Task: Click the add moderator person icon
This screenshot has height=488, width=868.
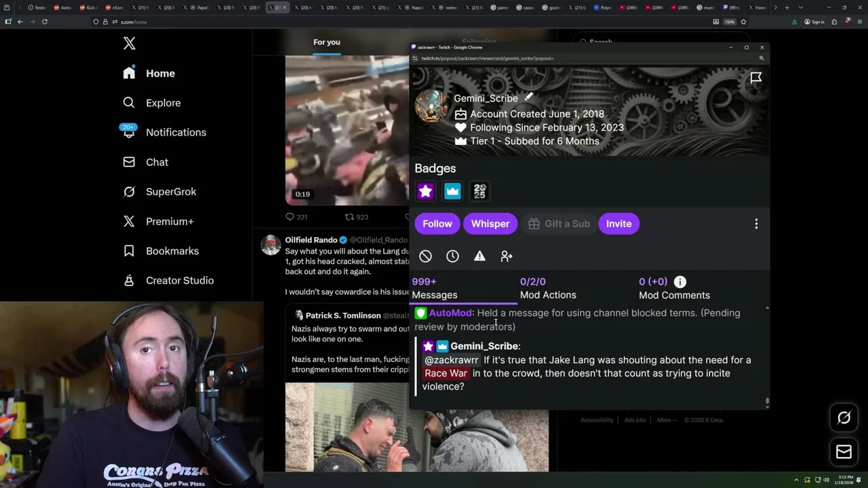Action: click(x=507, y=256)
